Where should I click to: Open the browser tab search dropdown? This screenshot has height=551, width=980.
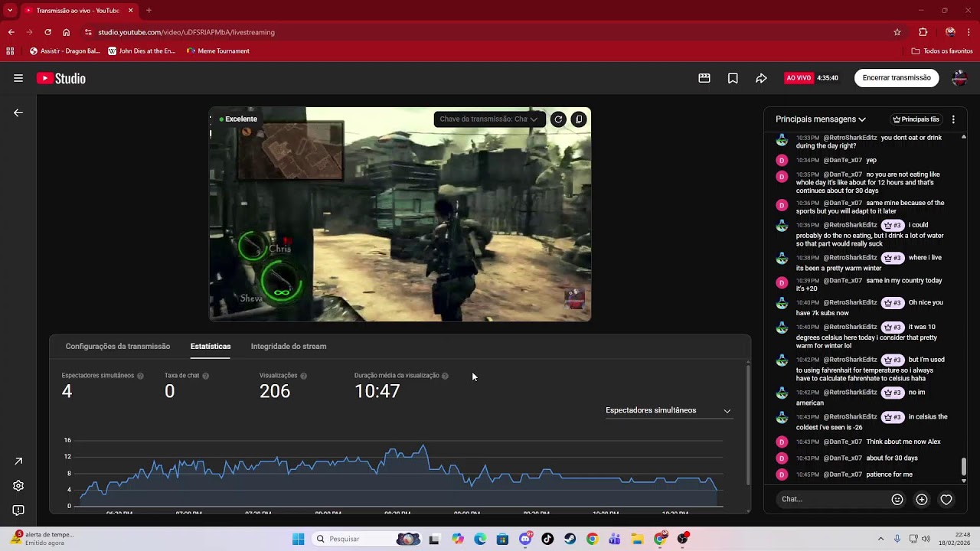(10, 11)
